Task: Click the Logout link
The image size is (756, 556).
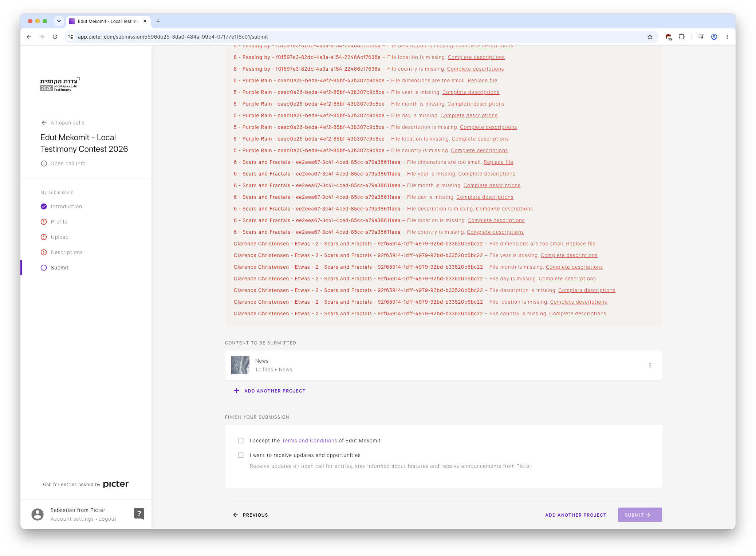Action: pos(107,519)
